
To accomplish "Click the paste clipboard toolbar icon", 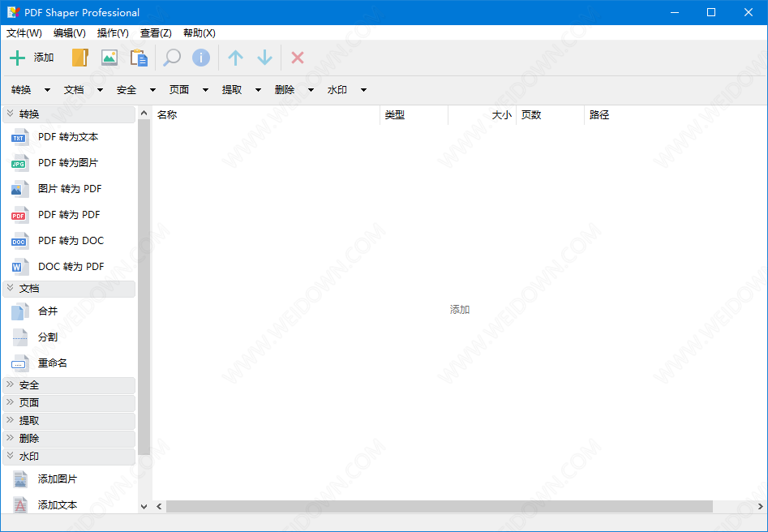I will [139, 58].
